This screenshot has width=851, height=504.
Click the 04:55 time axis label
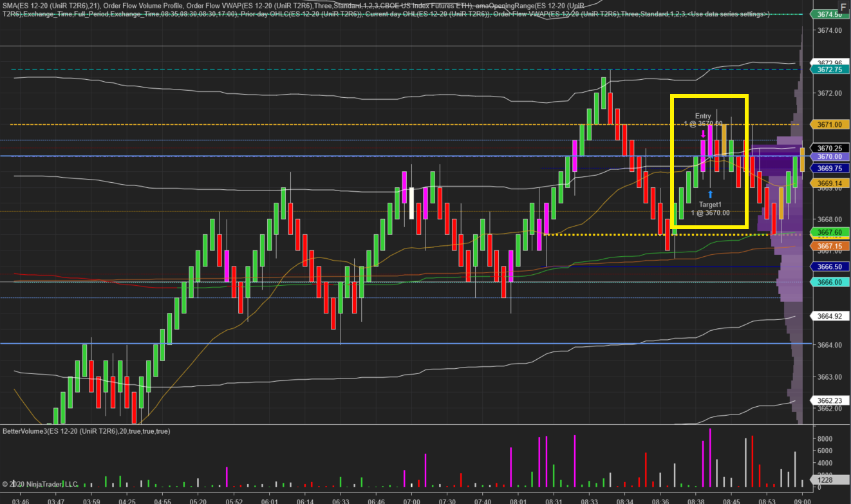(163, 500)
